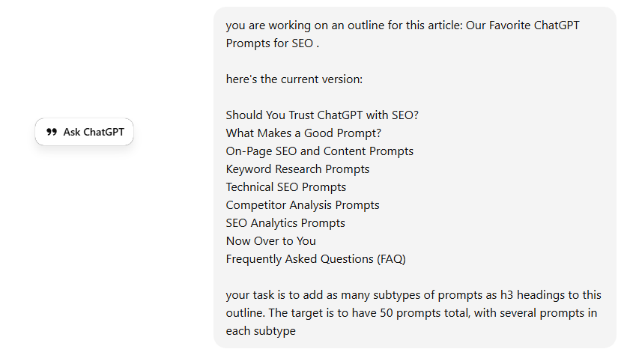Click the quotation mark icon beside Ask ChatGPT
The height and width of the screenshot is (364, 624).
pos(51,132)
